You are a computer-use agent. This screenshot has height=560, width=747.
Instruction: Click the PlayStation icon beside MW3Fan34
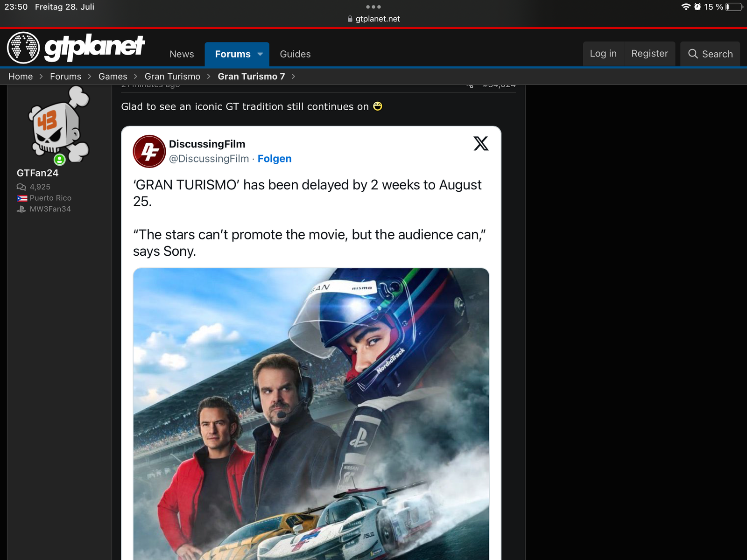pos(21,209)
